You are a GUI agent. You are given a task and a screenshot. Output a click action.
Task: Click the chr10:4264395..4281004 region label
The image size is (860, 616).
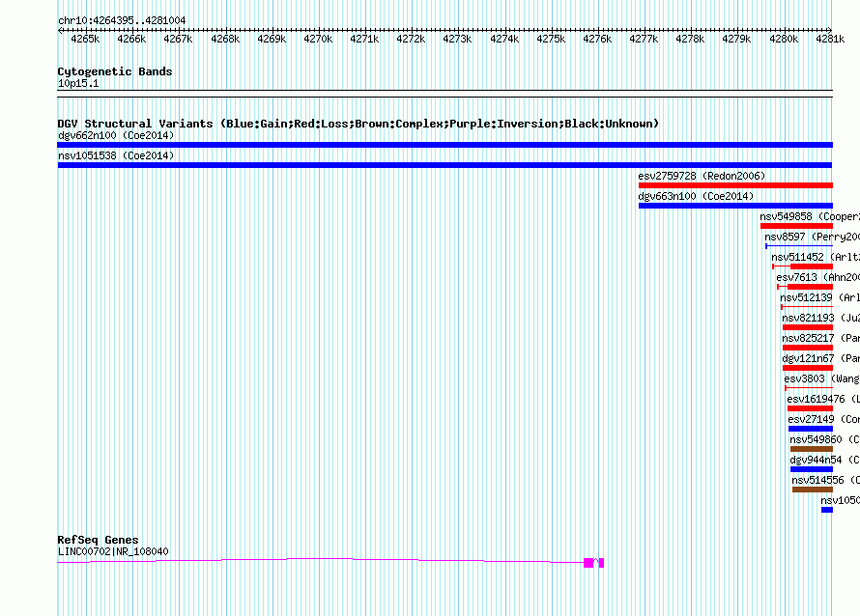tap(122, 21)
